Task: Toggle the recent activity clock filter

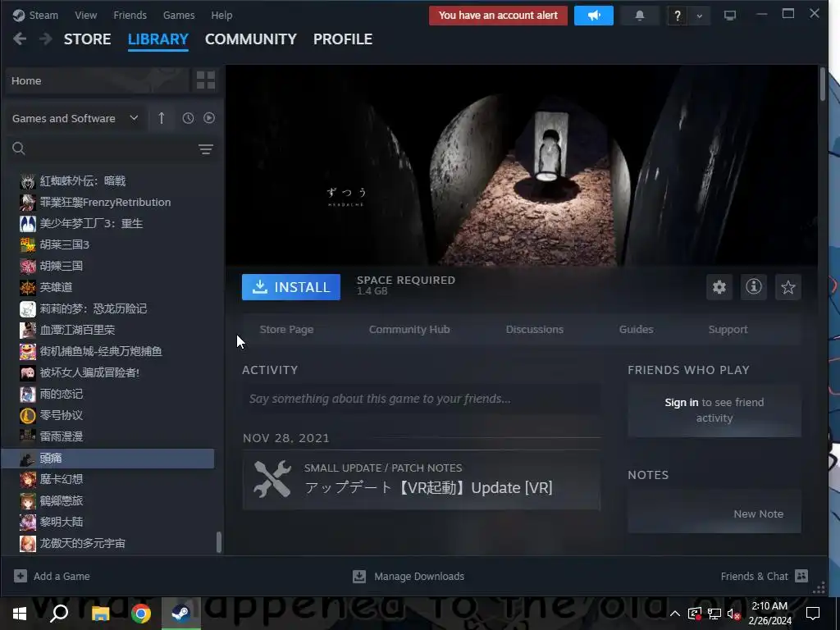Action: point(188,118)
